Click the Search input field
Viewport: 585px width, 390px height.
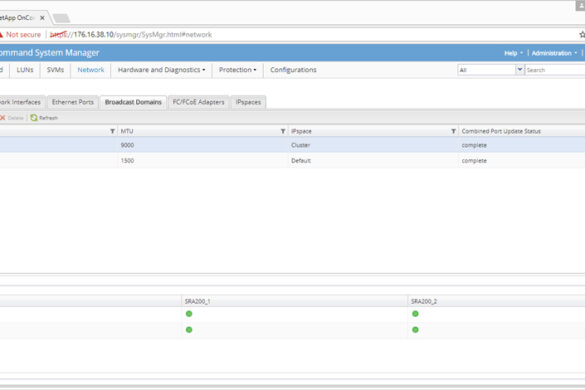click(x=555, y=70)
